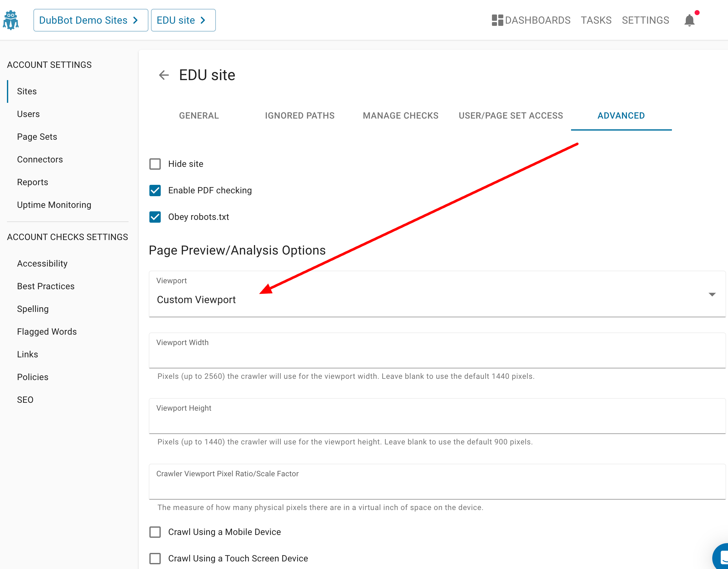
Task: Click the chevron in EDU site breadcrumb
Action: [x=202, y=20]
